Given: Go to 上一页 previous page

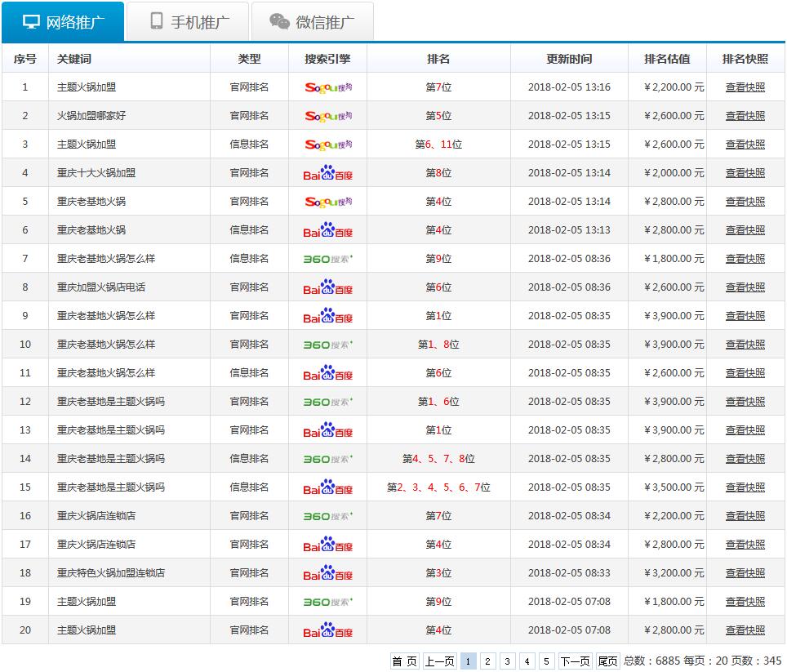Looking at the screenshot, I should [440, 661].
